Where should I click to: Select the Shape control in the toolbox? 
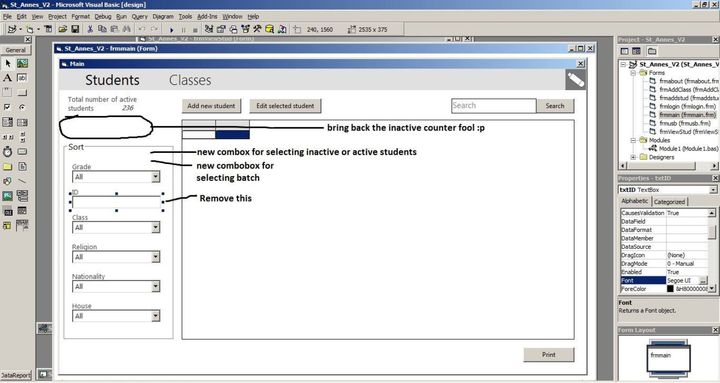[7, 181]
